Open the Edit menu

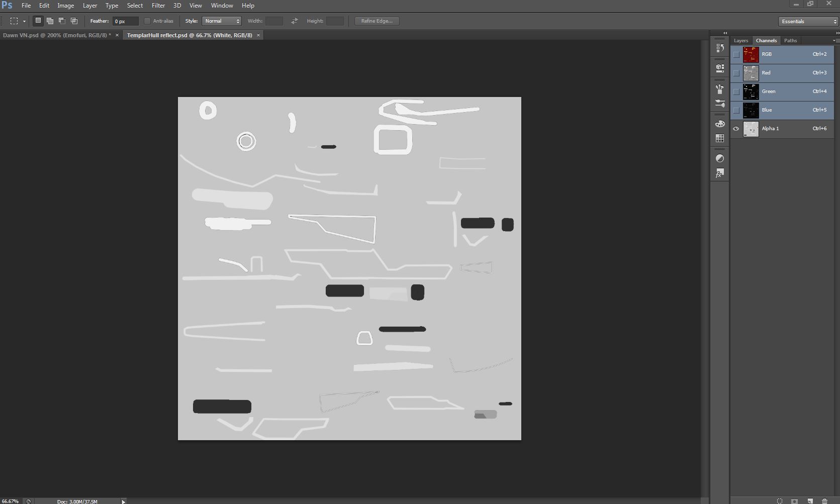[44, 6]
